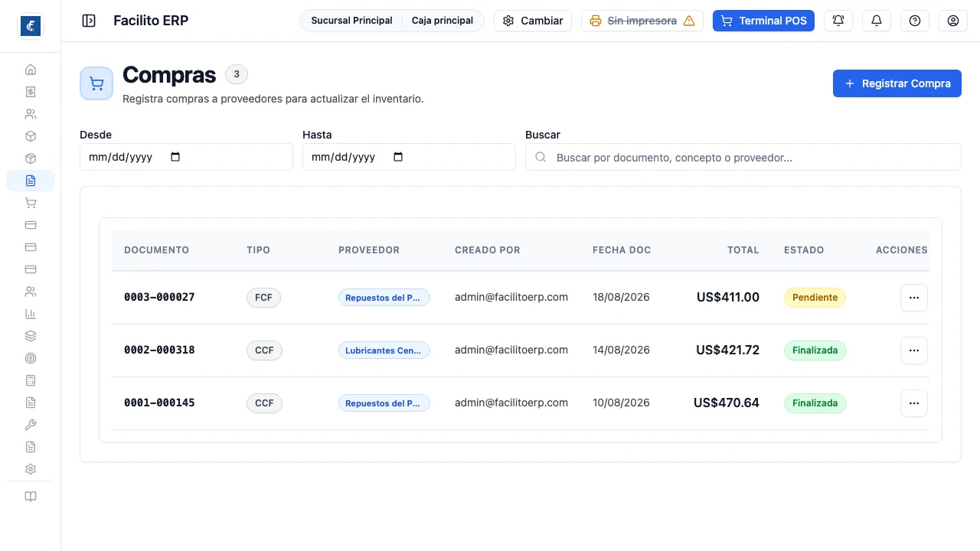Focus the Buscar search box
980x551 pixels.
tap(743, 157)
